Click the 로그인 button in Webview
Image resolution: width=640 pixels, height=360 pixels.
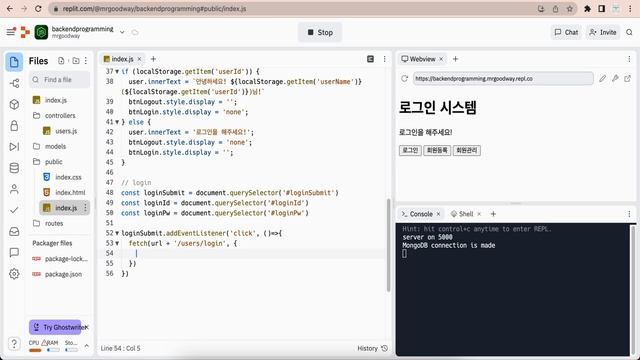(410, 150)
